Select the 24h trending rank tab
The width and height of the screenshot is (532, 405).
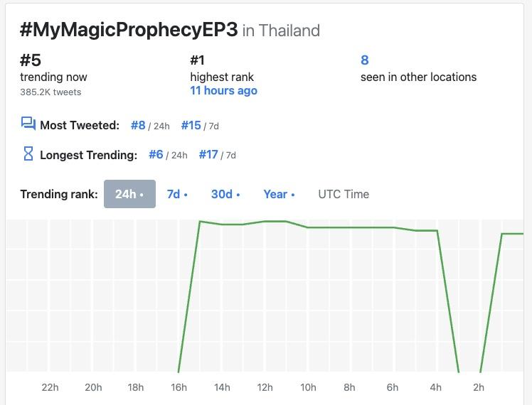click(129, 194)
